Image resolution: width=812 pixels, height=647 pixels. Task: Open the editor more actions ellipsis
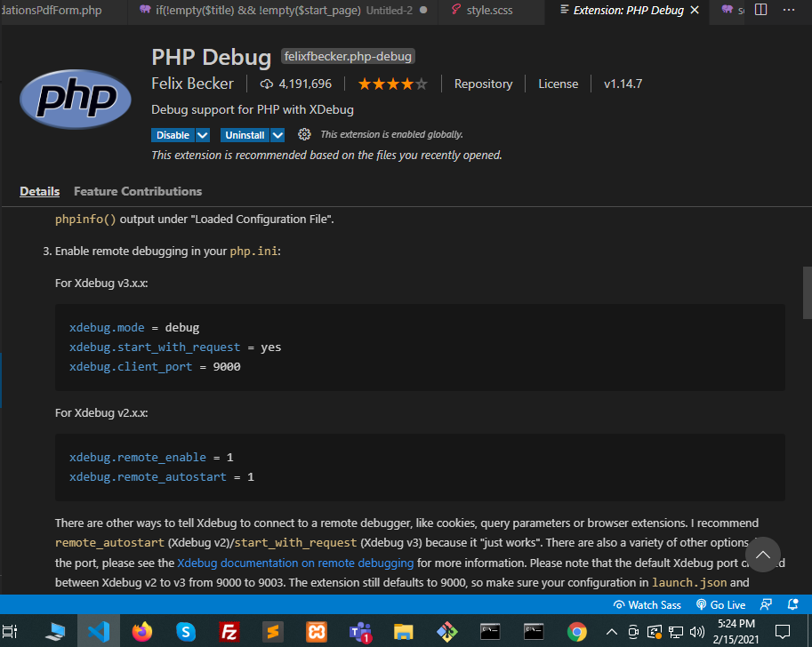[789, 10]
